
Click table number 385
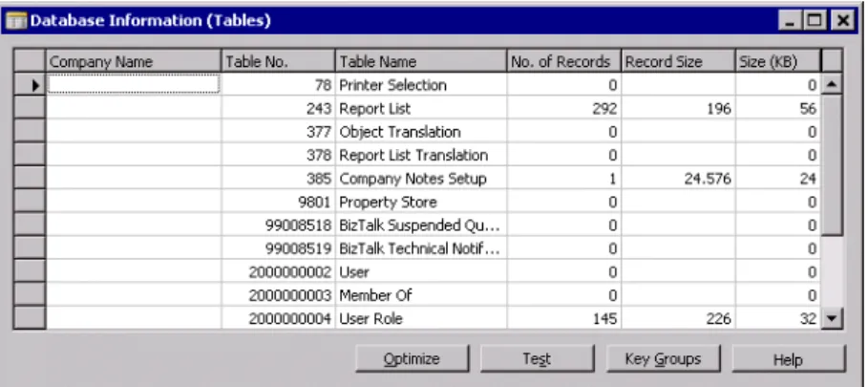[279, 179]
